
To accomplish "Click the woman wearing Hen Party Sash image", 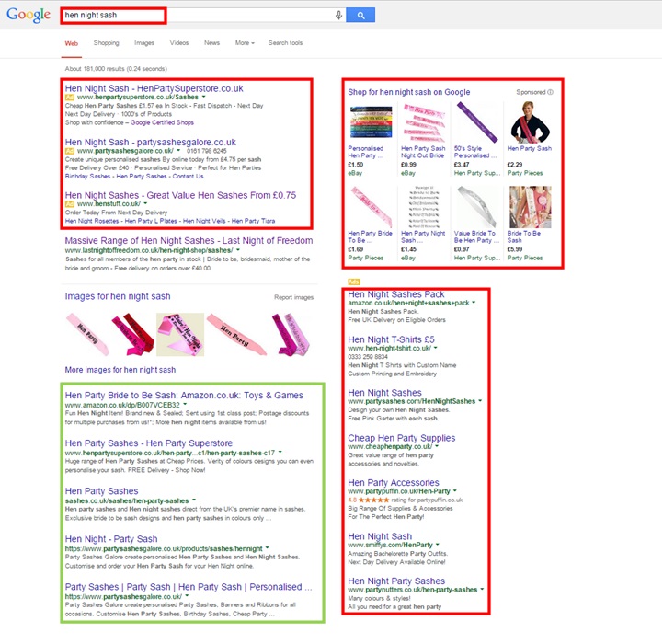I will point(530,122).
